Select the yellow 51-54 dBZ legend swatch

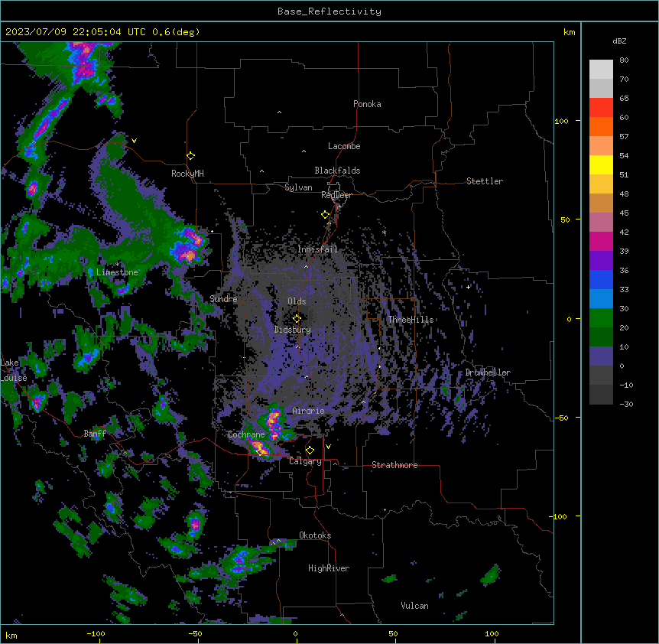pos(601,164)
